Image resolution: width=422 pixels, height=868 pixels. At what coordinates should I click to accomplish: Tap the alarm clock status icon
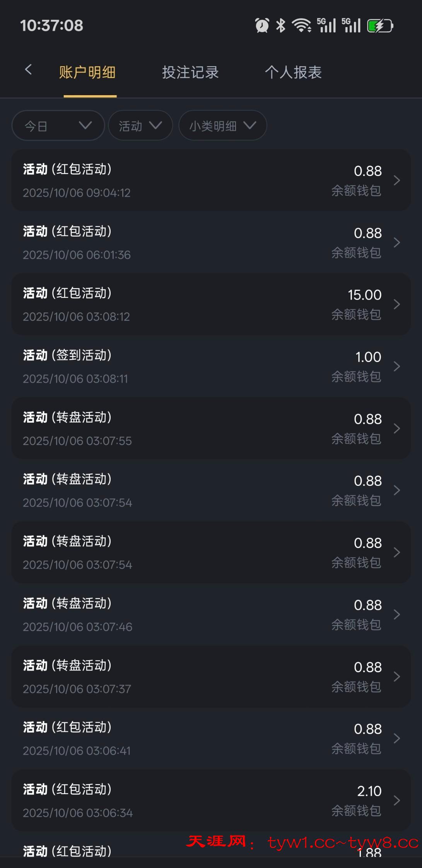coord(262,26)
